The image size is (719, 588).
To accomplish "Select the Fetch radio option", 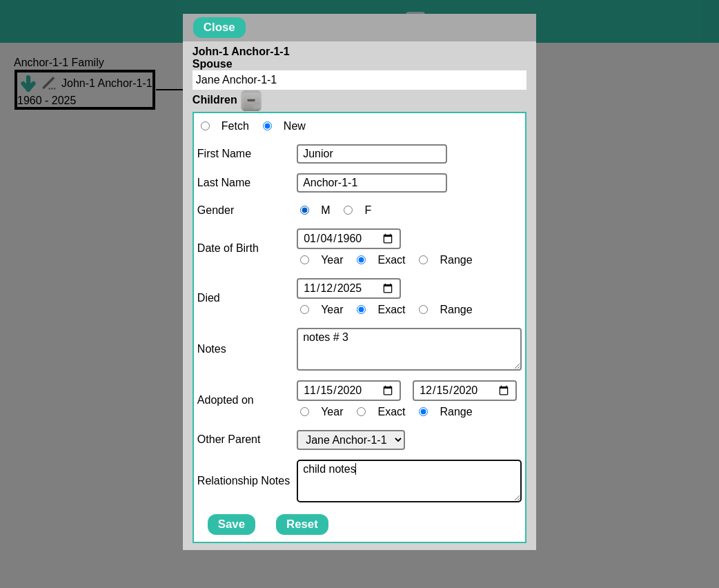I will coord(205,126).
